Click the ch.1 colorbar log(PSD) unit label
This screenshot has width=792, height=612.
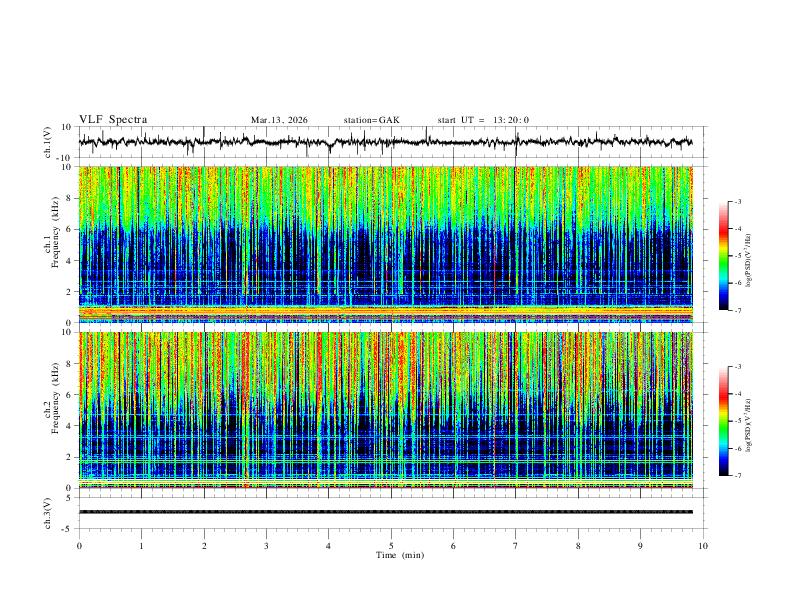click(749, 261)
